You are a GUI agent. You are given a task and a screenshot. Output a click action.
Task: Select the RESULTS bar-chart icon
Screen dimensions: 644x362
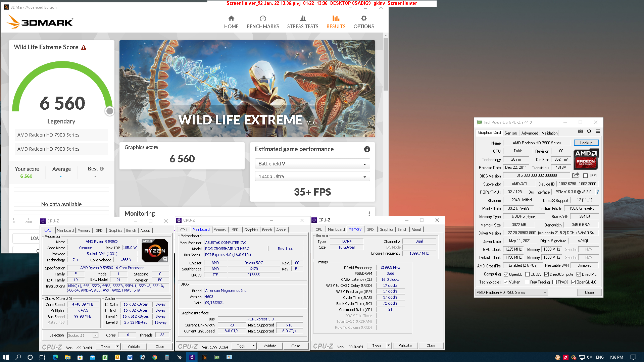[336, 18]
